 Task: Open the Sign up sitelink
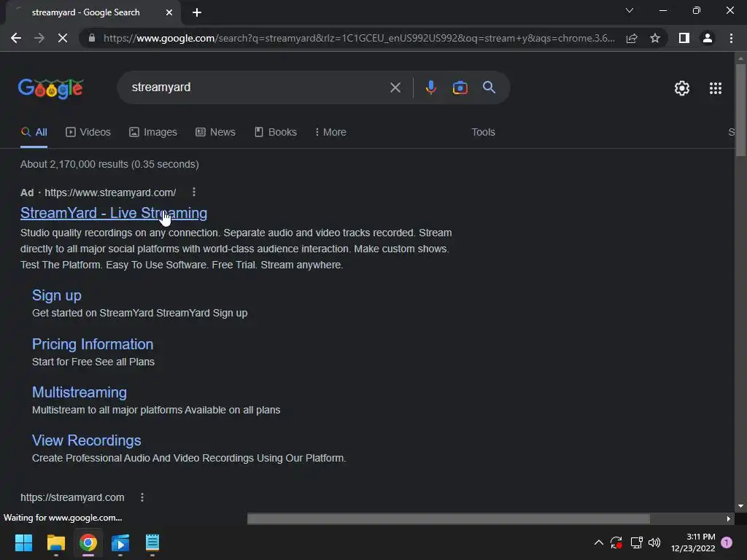point(57,295)
